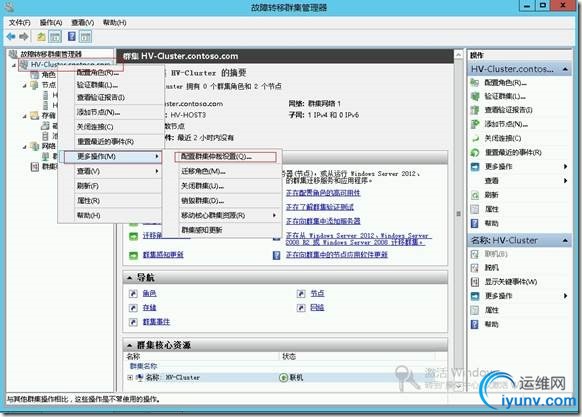582x417 pixels.
Task: Collapse the 存储 tree node arrow
Action: point(24,116)
